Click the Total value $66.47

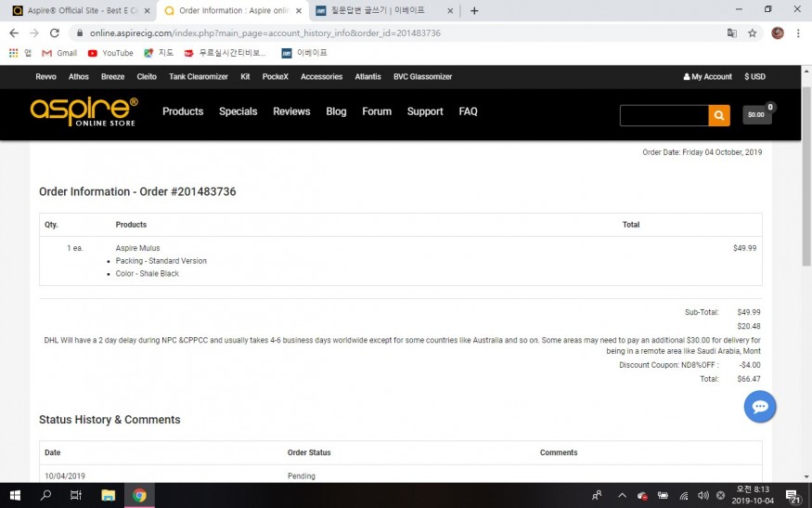coord(749,379)
